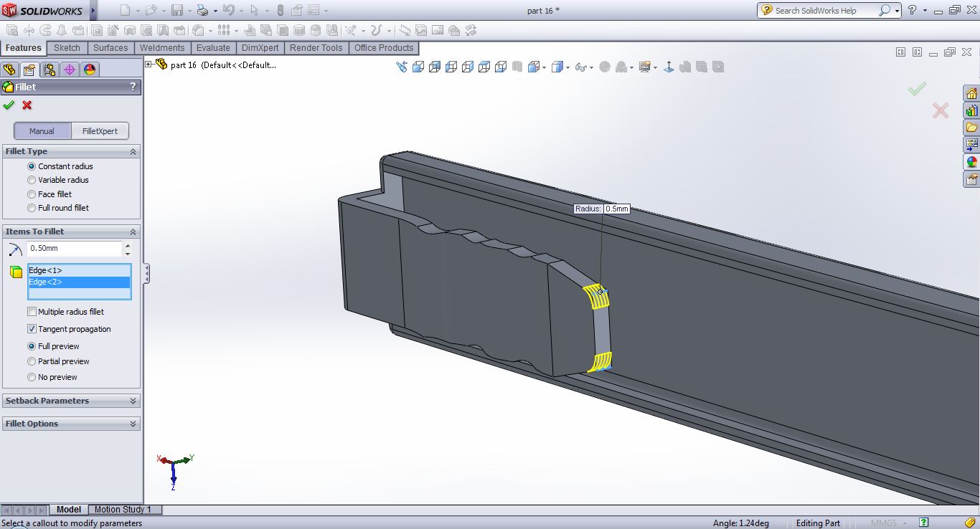The height and width of the screenshot is (529, 980).
Task: Select the Variable radius fillet type
Action: 32,180
